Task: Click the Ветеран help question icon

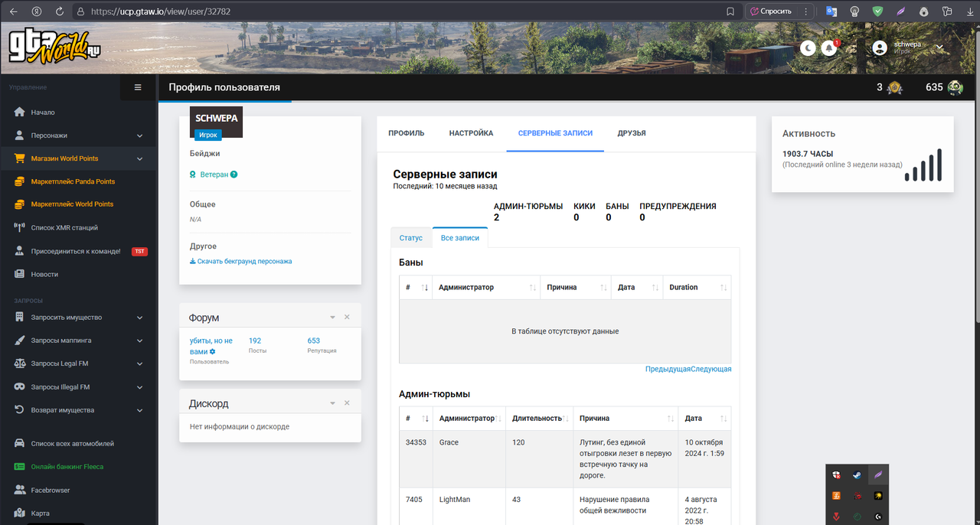Action: [x=234, y=174]
